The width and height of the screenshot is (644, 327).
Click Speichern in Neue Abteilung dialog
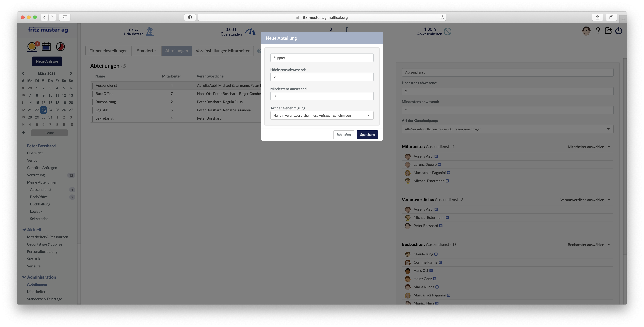click(367, 135)
